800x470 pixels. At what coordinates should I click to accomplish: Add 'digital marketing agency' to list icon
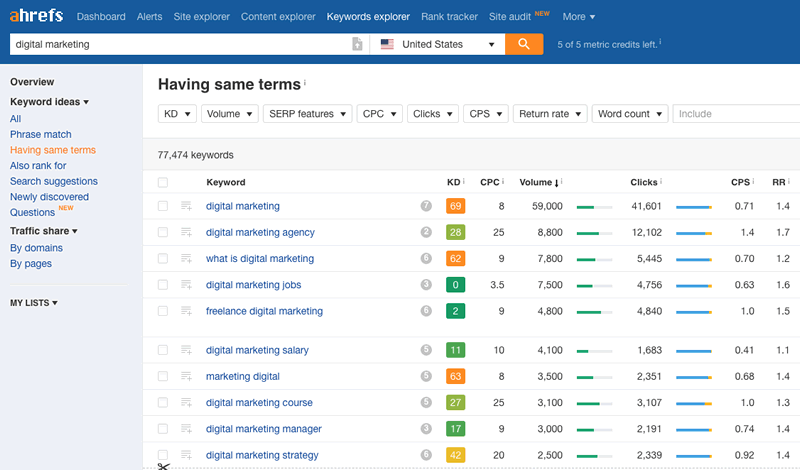[x=186, y=232]
